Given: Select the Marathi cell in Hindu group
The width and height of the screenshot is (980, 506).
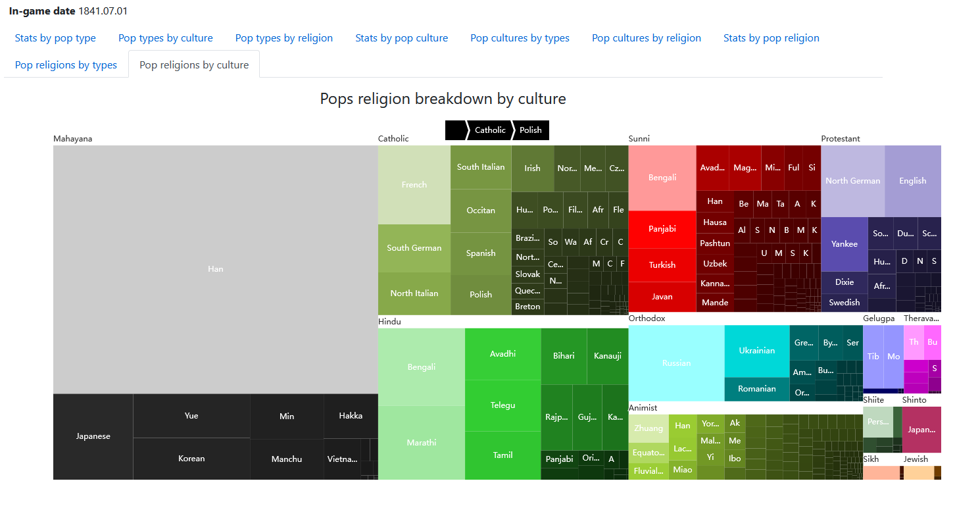Looking at the screenshot, I should (x=422, y=443).
